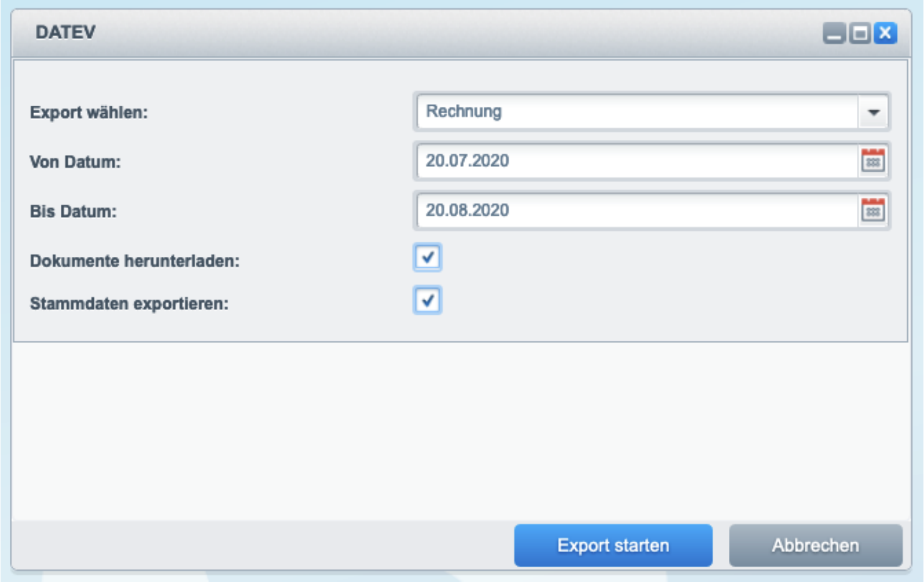Screen dimensions: 924x583
Task: Open the Von Datum calendar picker
Action: 872,161
